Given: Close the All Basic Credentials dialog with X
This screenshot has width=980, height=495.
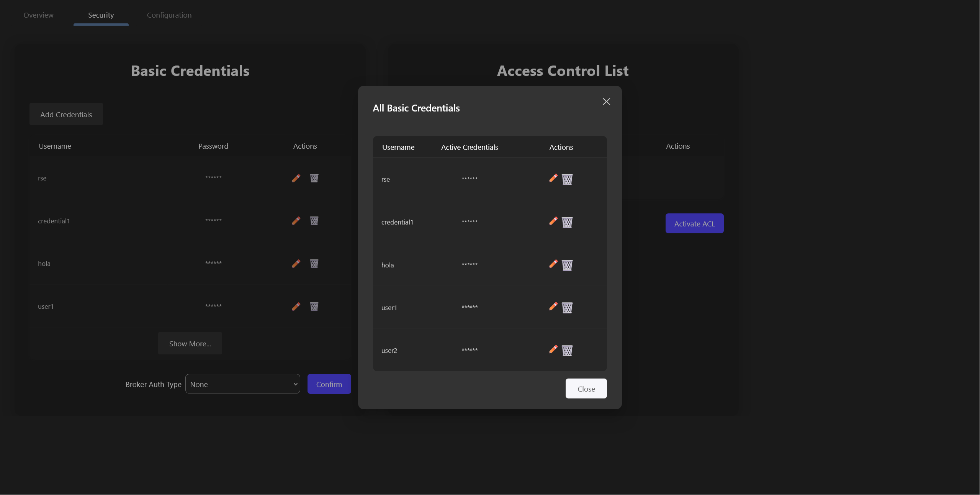Looking at the screenshot, I should (606, 102).
